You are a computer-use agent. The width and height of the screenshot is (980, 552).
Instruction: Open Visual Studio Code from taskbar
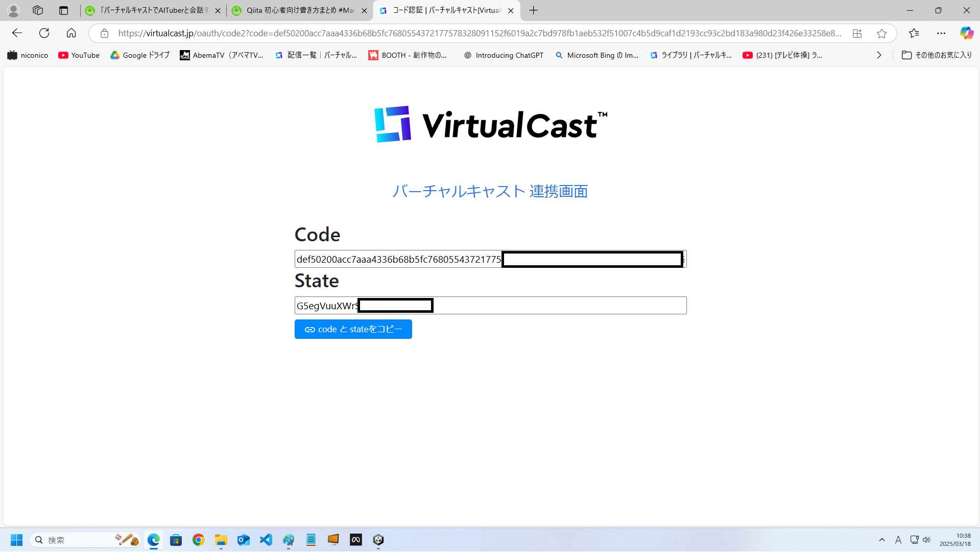click(x=266, y=540)
